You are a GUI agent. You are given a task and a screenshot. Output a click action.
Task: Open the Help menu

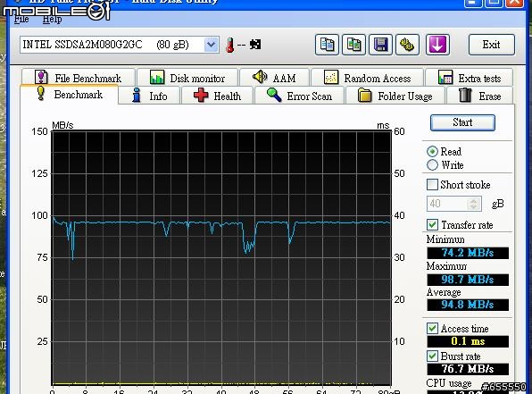click(x=52, y=19)
